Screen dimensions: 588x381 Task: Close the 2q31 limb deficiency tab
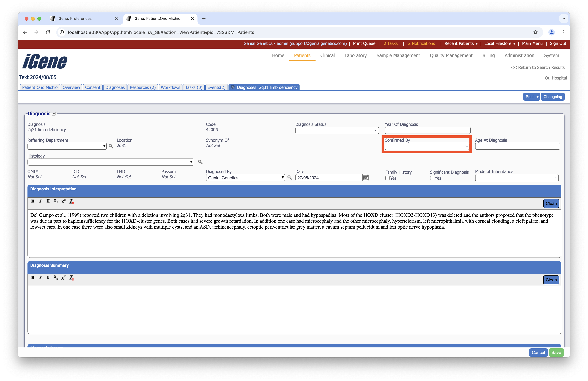click(232, 87)
